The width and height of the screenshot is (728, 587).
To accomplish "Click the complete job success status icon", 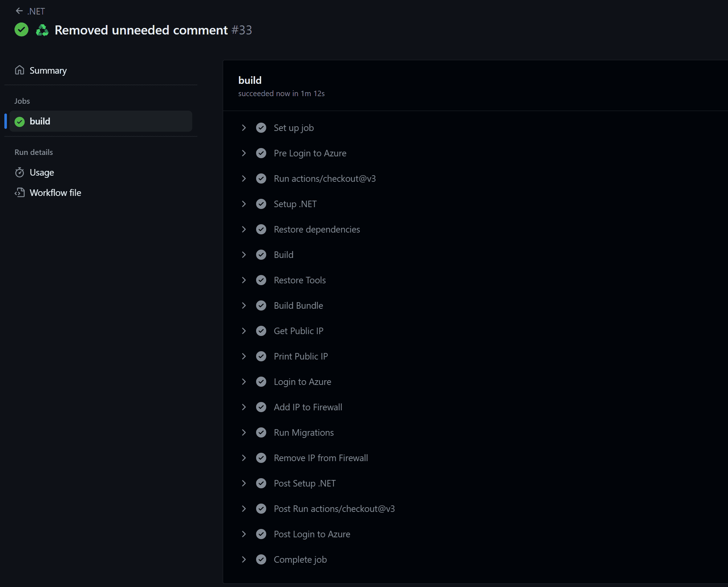I will (x=262, y=559).
